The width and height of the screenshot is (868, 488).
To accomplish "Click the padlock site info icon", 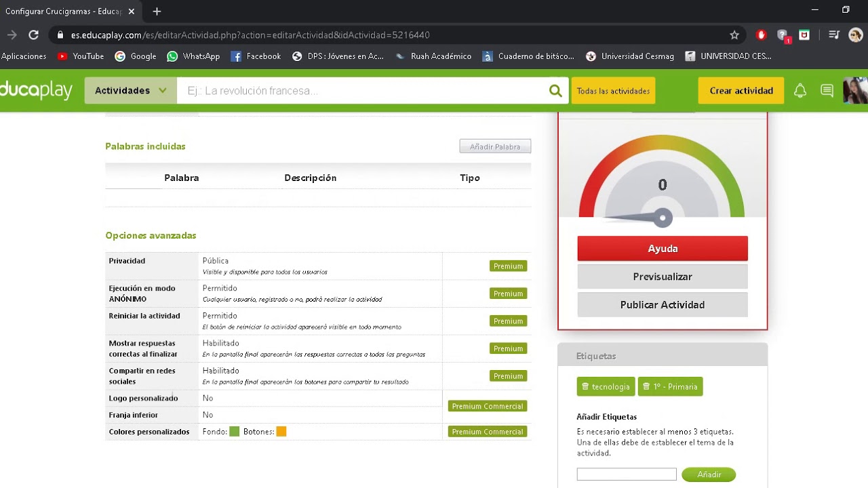I will point(60,35).
